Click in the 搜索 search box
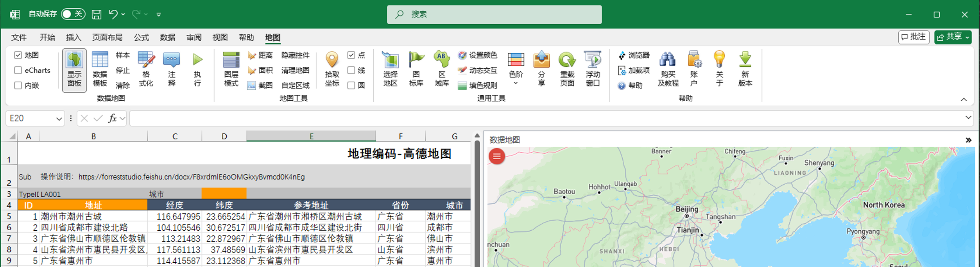This screenshot has height=267, width=980. [494, 14]
